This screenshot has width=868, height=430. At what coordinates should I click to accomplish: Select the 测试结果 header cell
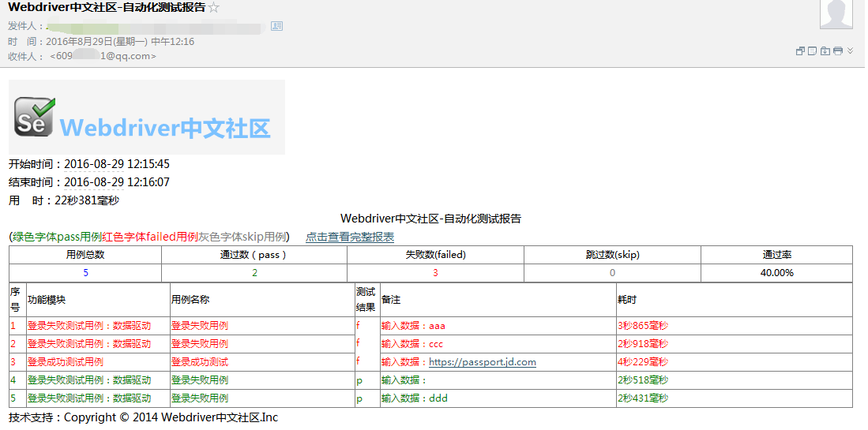click(x=367, y=300)
